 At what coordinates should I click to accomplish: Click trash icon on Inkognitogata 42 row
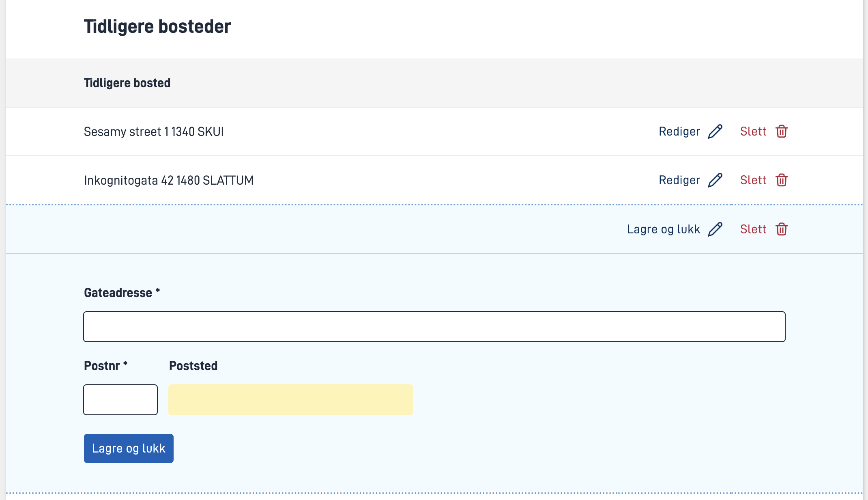tap(782, 180)
